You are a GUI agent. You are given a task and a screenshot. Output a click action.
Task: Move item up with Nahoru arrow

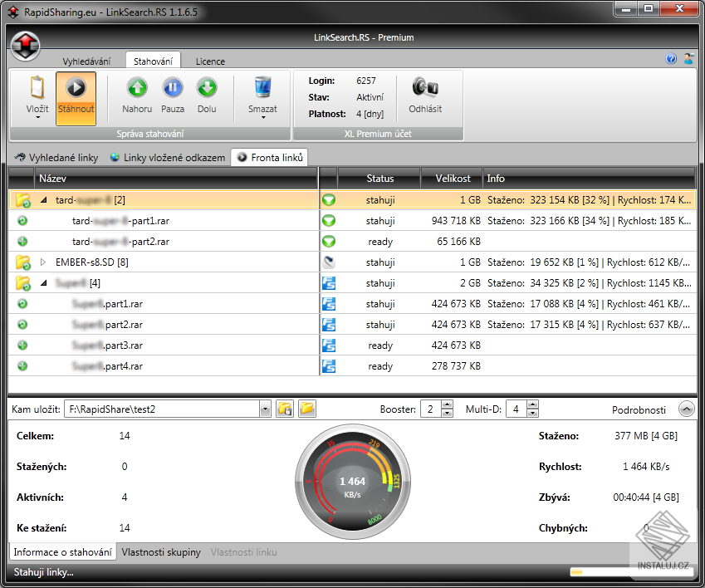coord(137,88)
